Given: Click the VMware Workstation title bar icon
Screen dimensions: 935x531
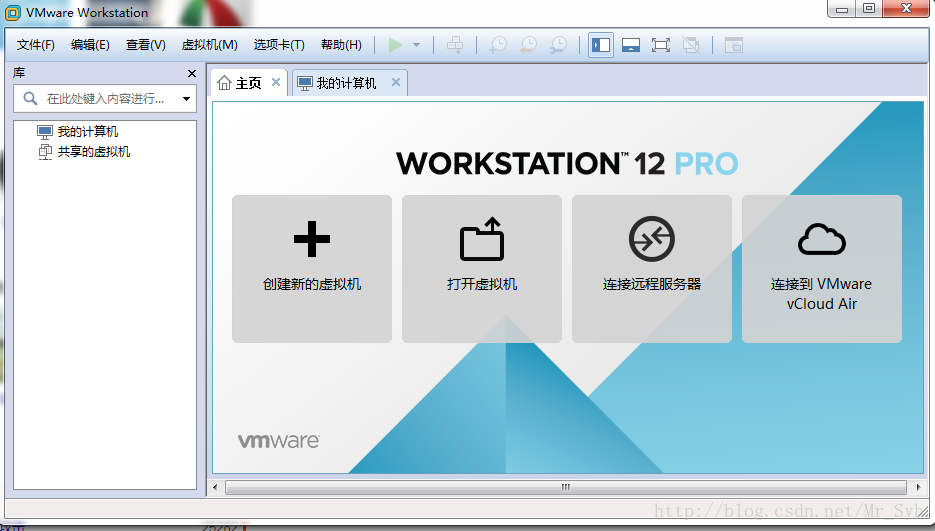Looking at the screenshot, I should coord(13,13).
